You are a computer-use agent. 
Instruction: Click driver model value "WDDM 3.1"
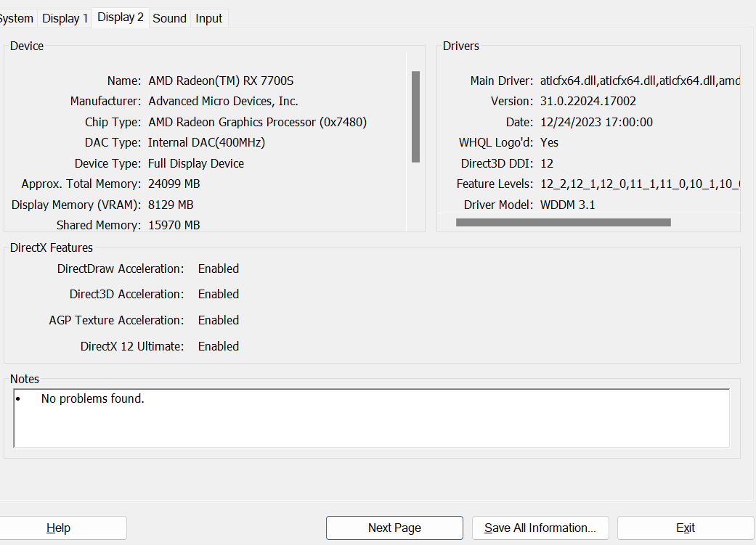point(567,205)
